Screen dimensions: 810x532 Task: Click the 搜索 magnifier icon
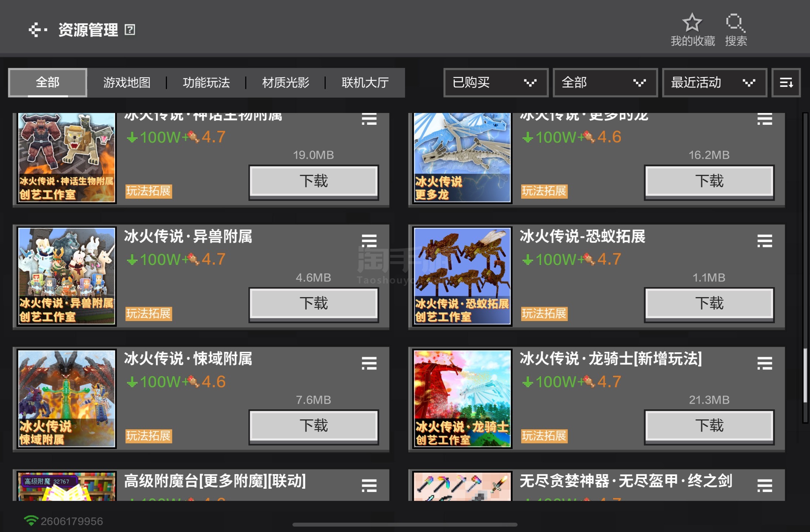pos(735,23)
